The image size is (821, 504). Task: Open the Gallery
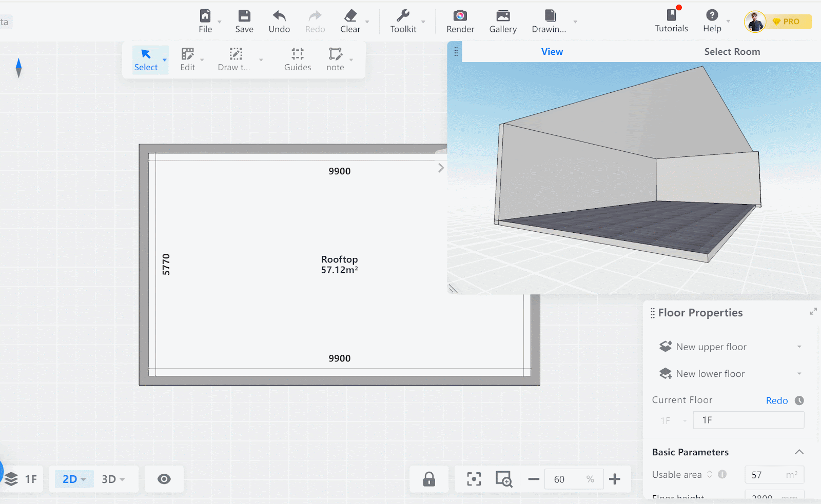point(502,21)
